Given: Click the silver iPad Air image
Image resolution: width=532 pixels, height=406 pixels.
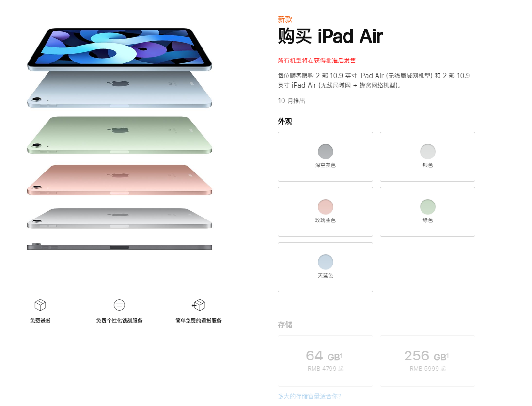Looking at the screenshot, I should [119, 218].
